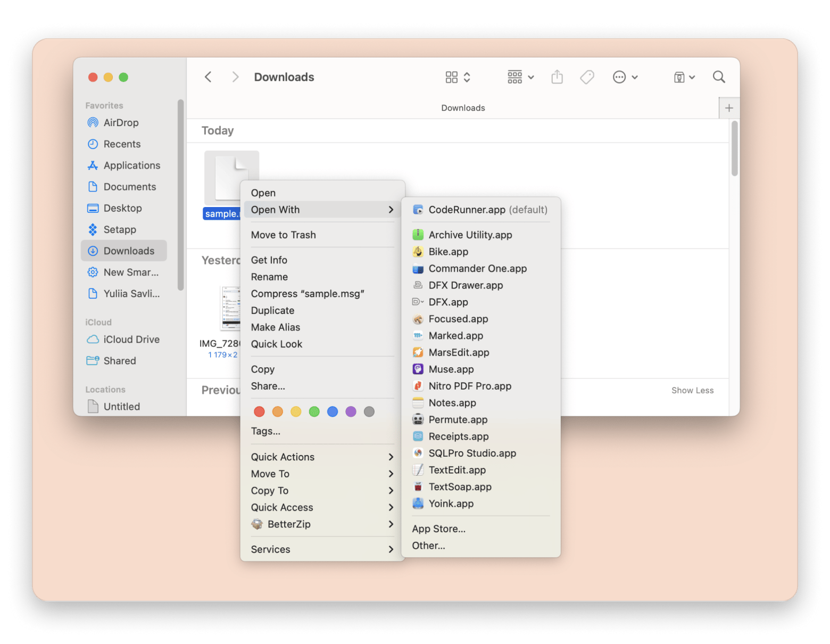Viewport: 830px width, 644px height.
Task: Choose Nitro PDF Pro.app from Open With
Action: (x=470, y=386)
